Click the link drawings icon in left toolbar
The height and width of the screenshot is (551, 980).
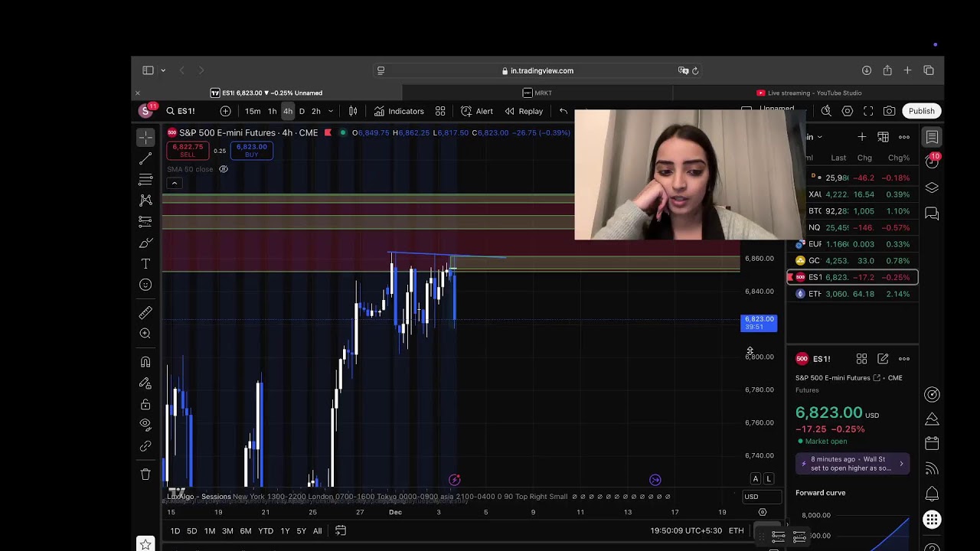(x=145, y=446)
